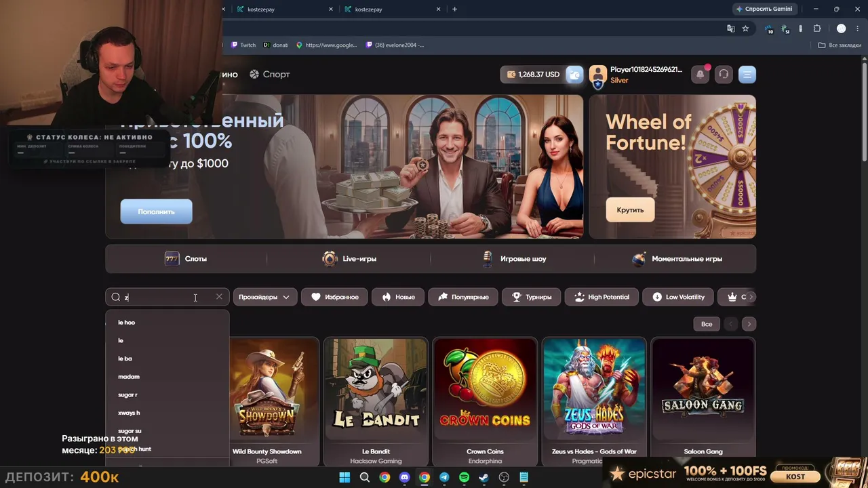Open the google.com bookmark
Screen dimensions: 868x488
point(326,45)
